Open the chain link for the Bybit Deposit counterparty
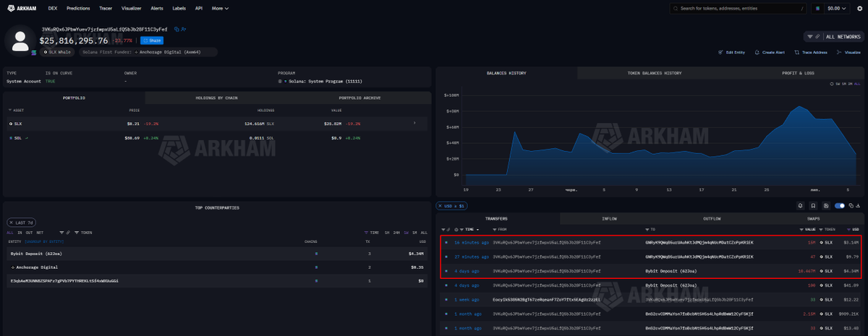868x336 pixels. pyautogui.click(x=316, y=254)
